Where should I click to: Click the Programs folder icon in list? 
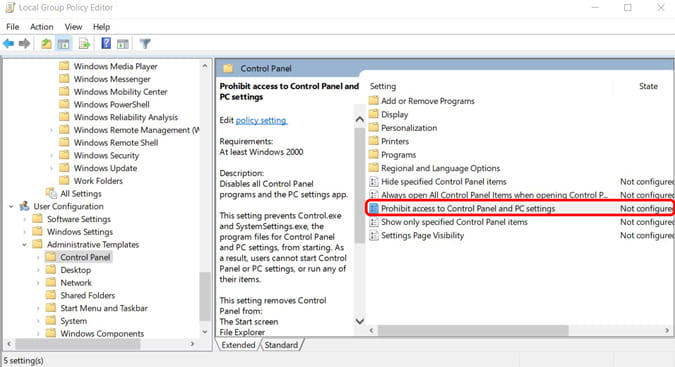click(x=374, y=154)
